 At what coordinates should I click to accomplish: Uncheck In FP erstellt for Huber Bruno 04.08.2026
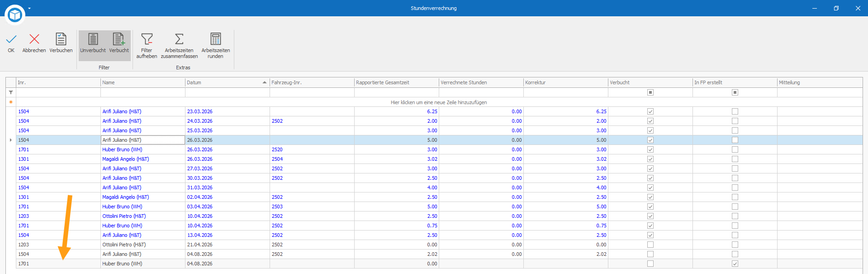pyautogui.click(x=735, y=264)
